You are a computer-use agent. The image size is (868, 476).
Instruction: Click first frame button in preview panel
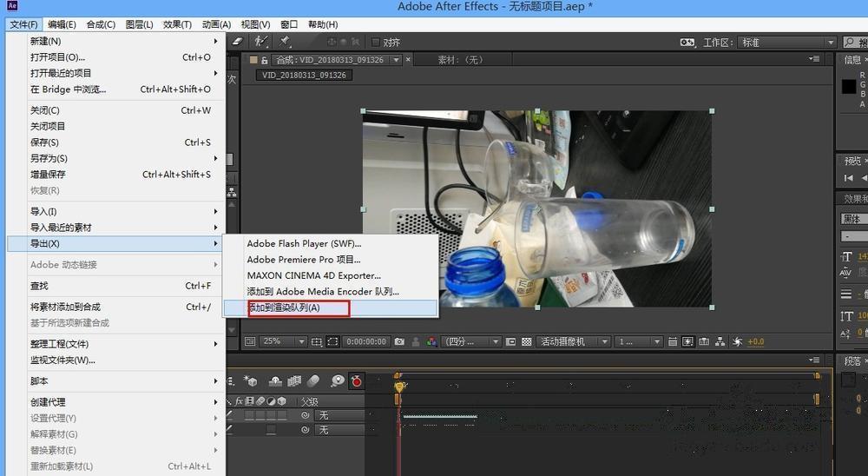848,178
